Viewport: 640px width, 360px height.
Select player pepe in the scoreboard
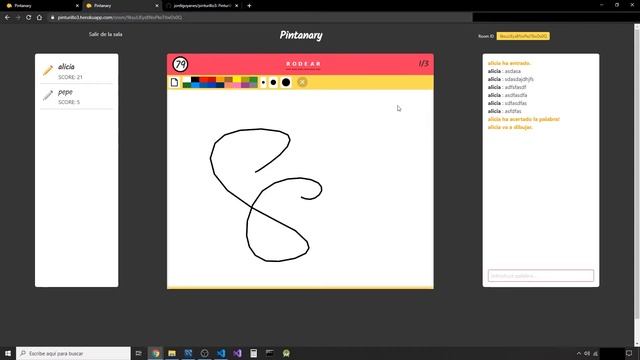pyautogui.click(x=76, y=96)
